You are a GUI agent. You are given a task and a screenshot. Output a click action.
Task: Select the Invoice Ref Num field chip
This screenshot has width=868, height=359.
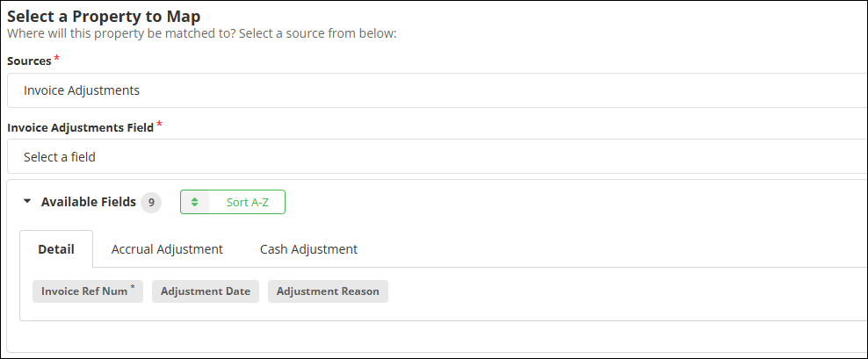point(84,291)
